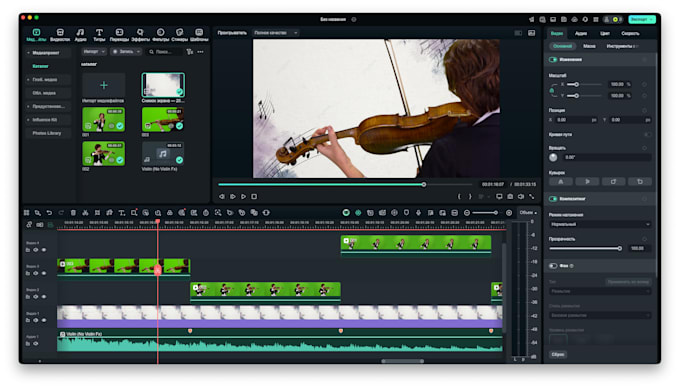Step back one frame in preview
This screenshot has height=389, width=680.
(x=222, y=196)
